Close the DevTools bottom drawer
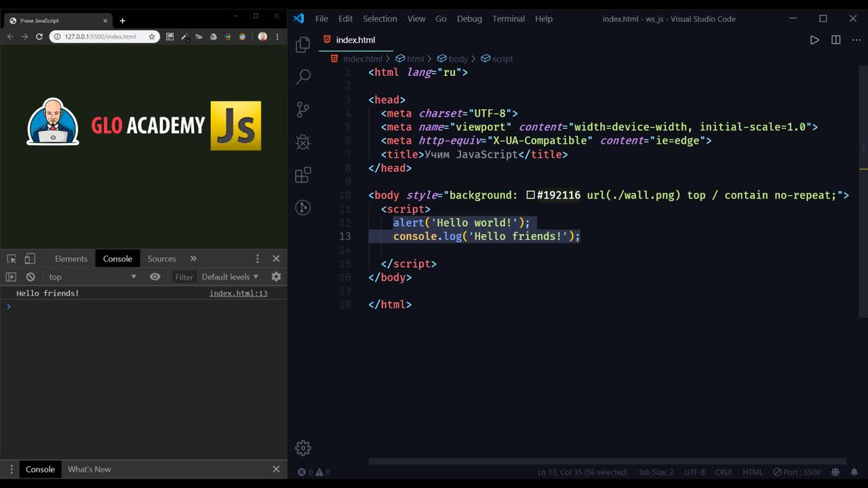Screen dimensions: 868x488 coord(276,469)
